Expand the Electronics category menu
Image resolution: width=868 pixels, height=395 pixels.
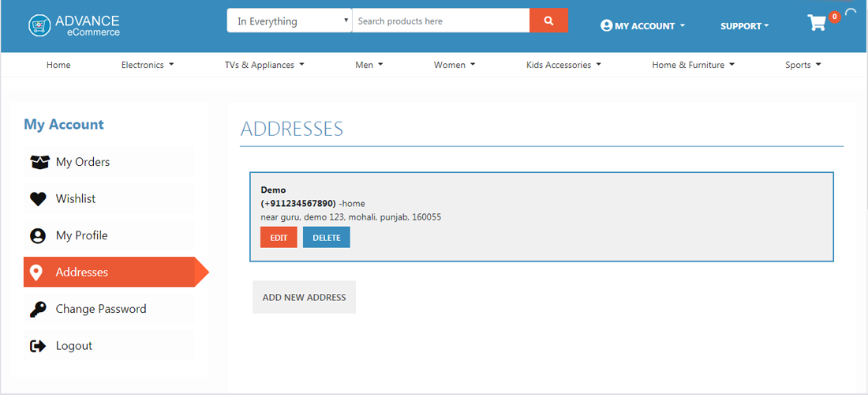[x=148, y=65]
